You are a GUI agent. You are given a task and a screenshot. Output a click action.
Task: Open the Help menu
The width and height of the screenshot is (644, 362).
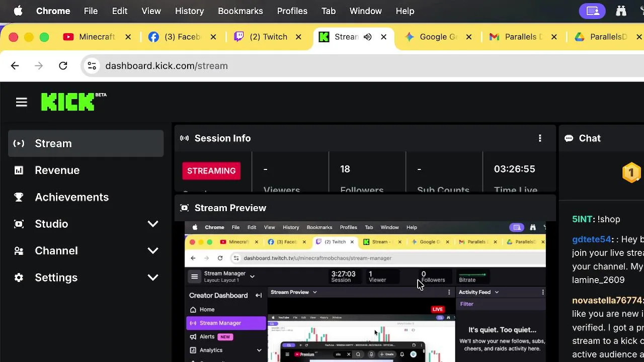click(x=405, y=11)
